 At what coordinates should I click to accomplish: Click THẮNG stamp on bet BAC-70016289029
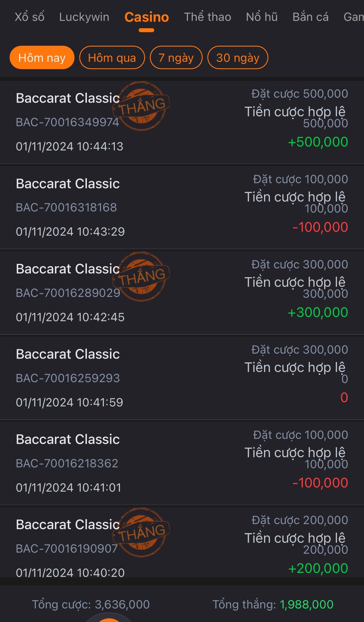coord(142,277)
